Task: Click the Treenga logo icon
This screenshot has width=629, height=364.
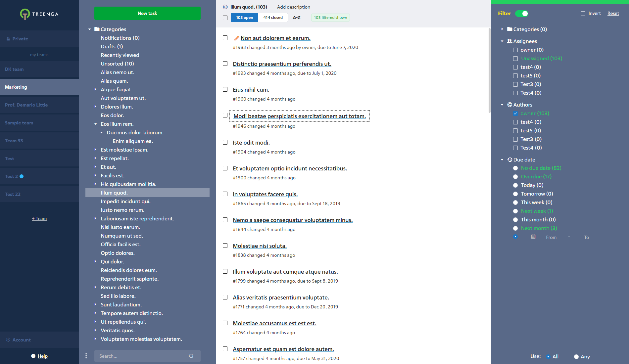Action: (x=25, y=14)
